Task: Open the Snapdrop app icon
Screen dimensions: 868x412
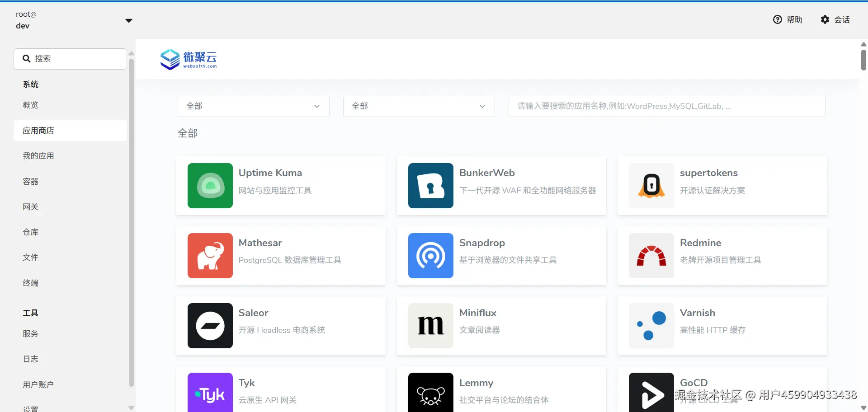Action: coord(431,256)
